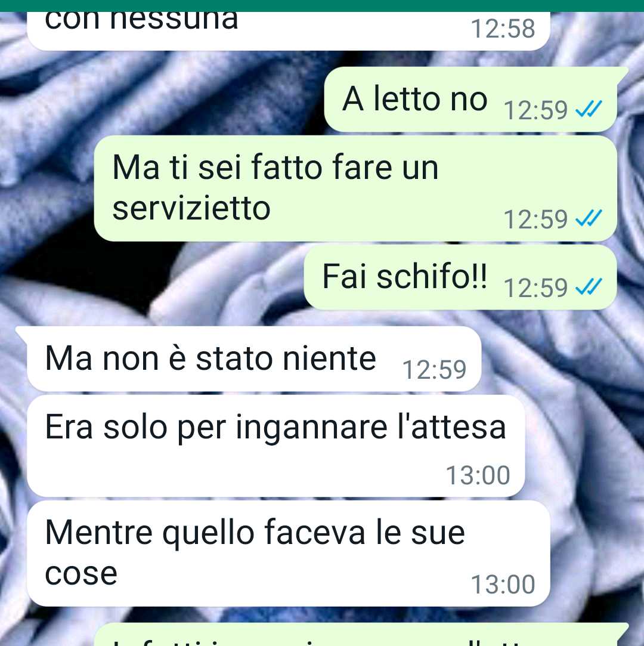Tap the 12:59 timestamp on 'servizietto' message
The height and width of the screenshot is (646, 644).
pyautogui.click(x=535, y=219)
